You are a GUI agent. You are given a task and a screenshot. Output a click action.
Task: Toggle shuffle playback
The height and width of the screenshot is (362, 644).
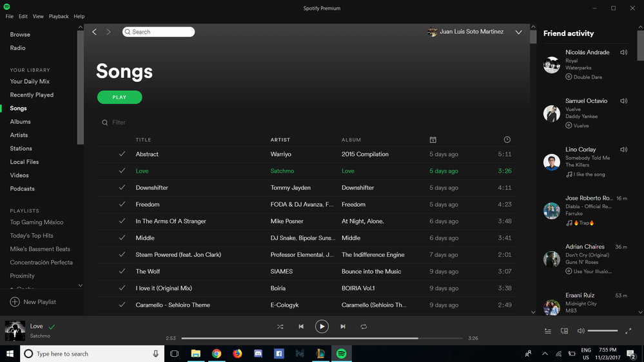280,327
